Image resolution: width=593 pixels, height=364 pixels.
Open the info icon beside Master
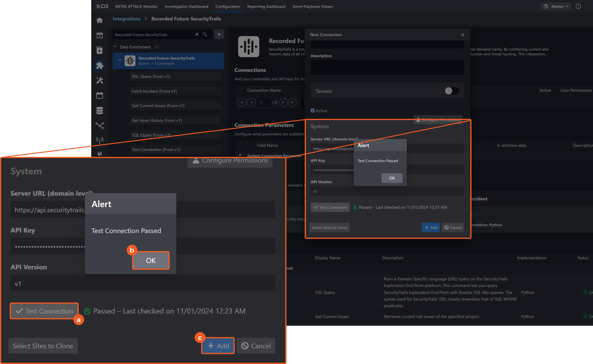578,6
